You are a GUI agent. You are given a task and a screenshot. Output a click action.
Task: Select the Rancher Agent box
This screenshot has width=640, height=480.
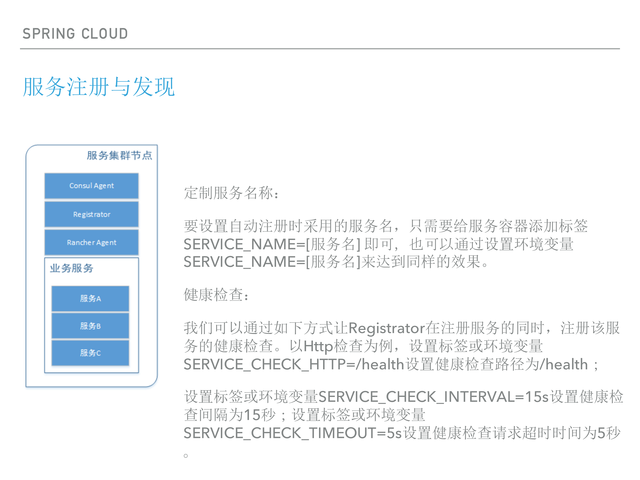[x=91, y=242]
